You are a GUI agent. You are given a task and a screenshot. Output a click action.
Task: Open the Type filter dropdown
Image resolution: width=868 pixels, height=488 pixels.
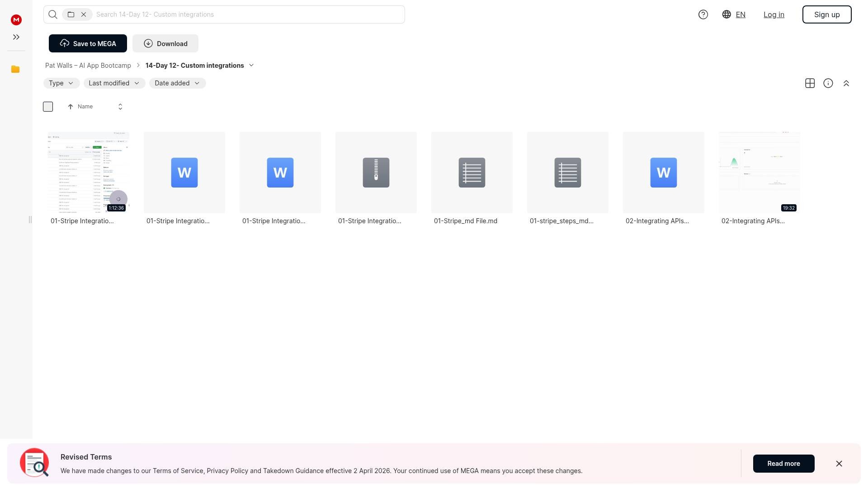pos(61,83)
